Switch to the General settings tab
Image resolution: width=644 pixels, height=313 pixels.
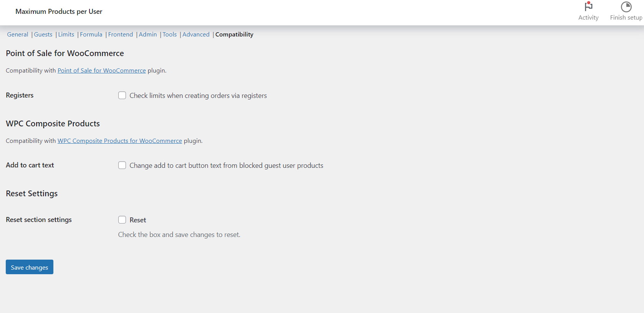pos(17,34)
